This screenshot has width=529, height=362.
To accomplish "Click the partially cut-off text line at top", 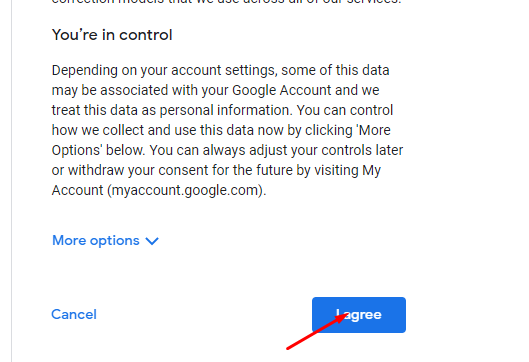I will [226, 2].
